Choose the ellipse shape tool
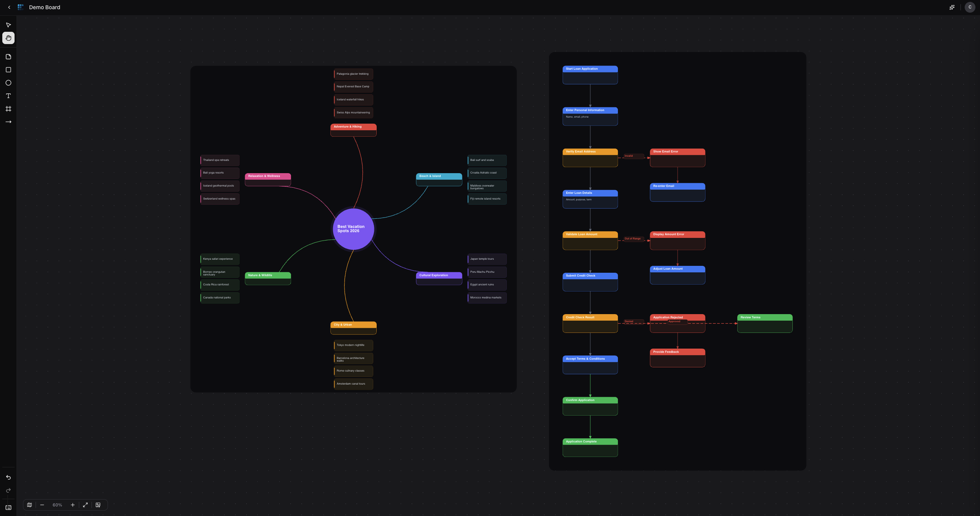Screen dimensions: 980x516 click(x=8, y=83)
